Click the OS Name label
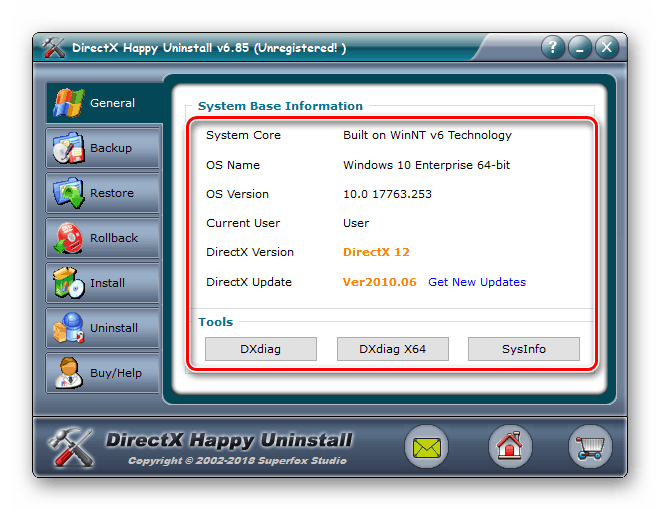The image size is (660, 510). 233,165
